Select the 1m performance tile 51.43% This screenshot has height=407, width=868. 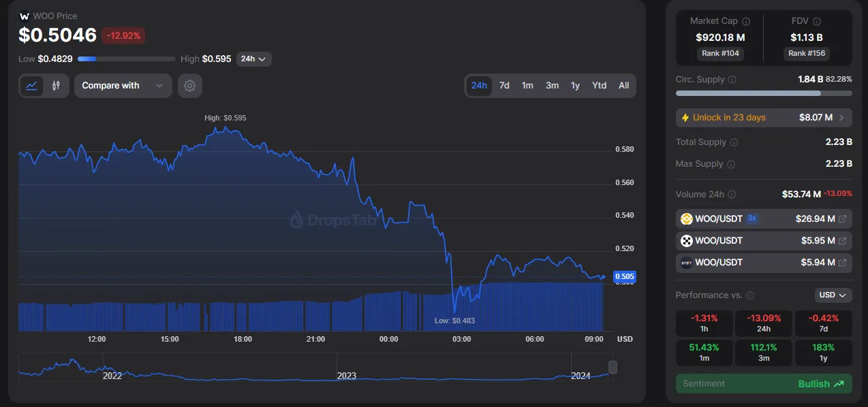[x=704, y=352]
